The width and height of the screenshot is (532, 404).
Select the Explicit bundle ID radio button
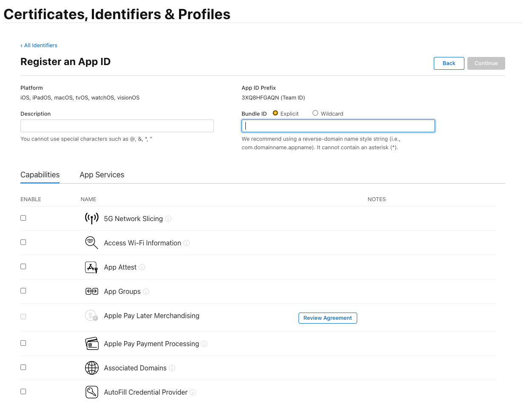(275, 113)
